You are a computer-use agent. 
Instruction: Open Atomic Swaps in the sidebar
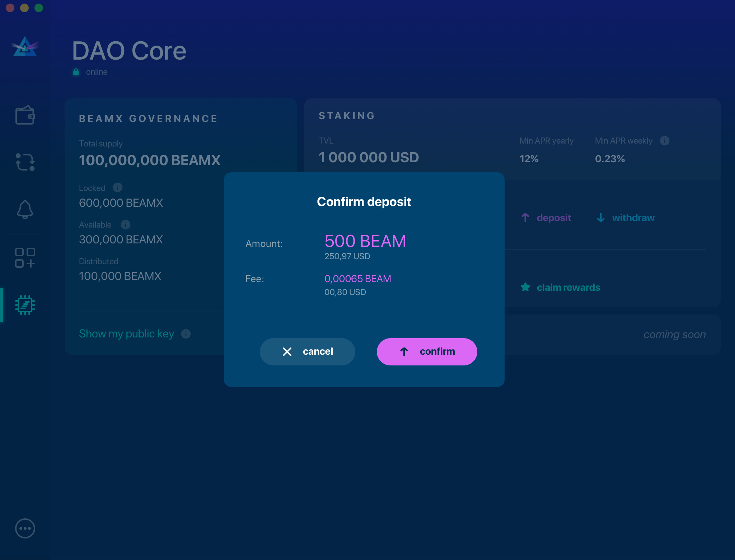25,162
